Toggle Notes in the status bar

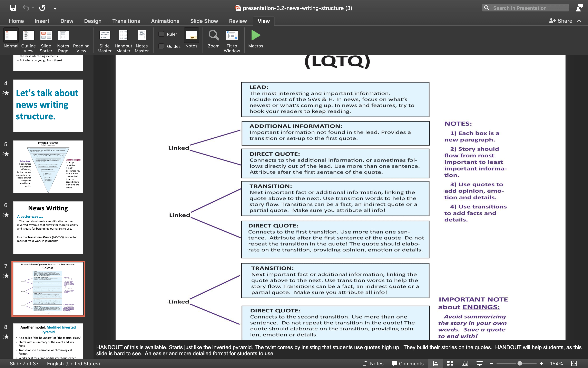pyautogui.click(x=373, y=363)
